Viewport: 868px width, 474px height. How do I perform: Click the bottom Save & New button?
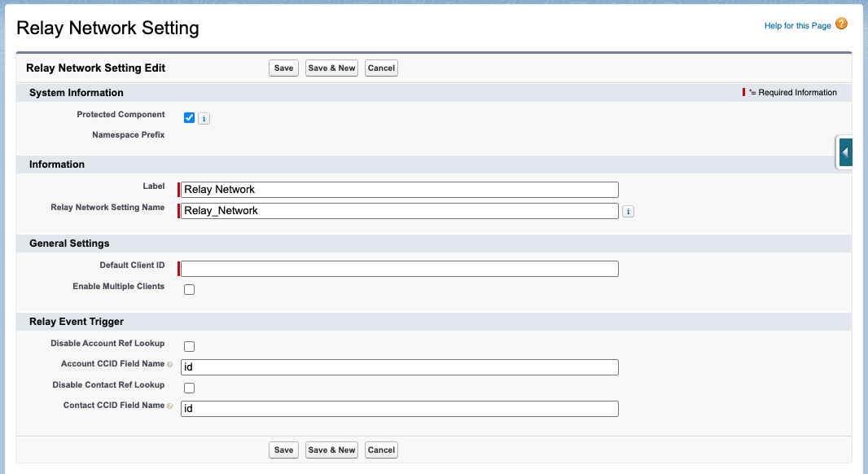point(332,450)
